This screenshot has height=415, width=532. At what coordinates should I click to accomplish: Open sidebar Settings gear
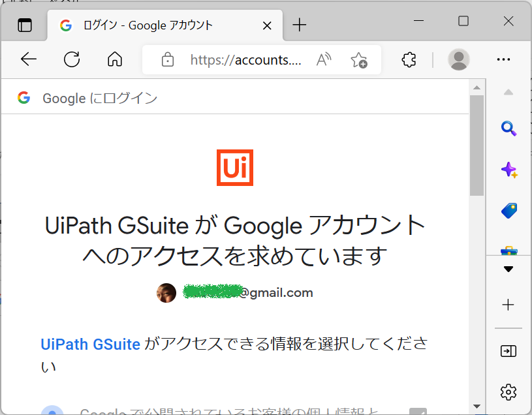(509, 392)
